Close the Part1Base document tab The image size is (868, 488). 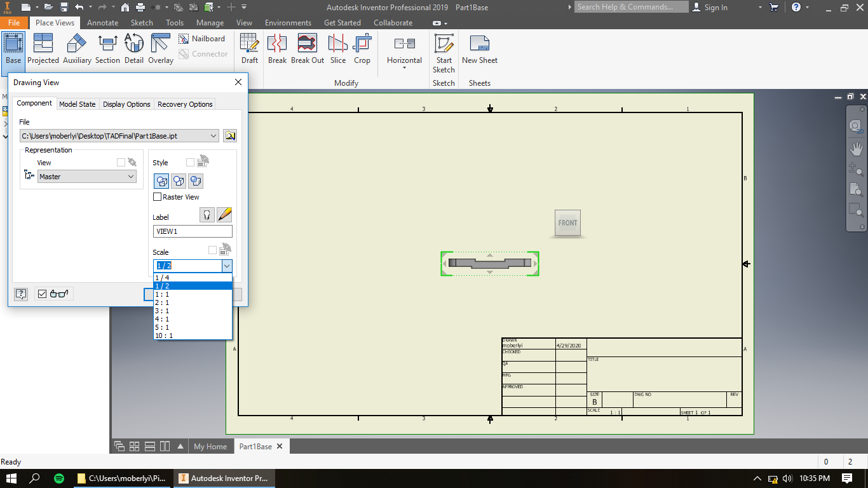280,446
